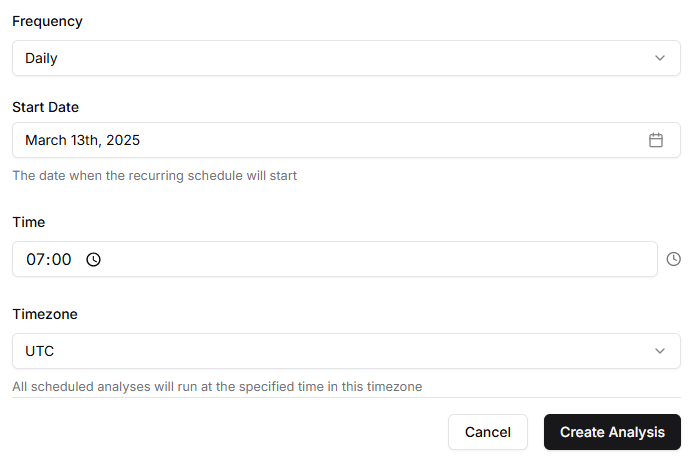Viewport: 695px width, 464px height.
Task: Click the divider line above the Cancel button
Action: point(346,398)
